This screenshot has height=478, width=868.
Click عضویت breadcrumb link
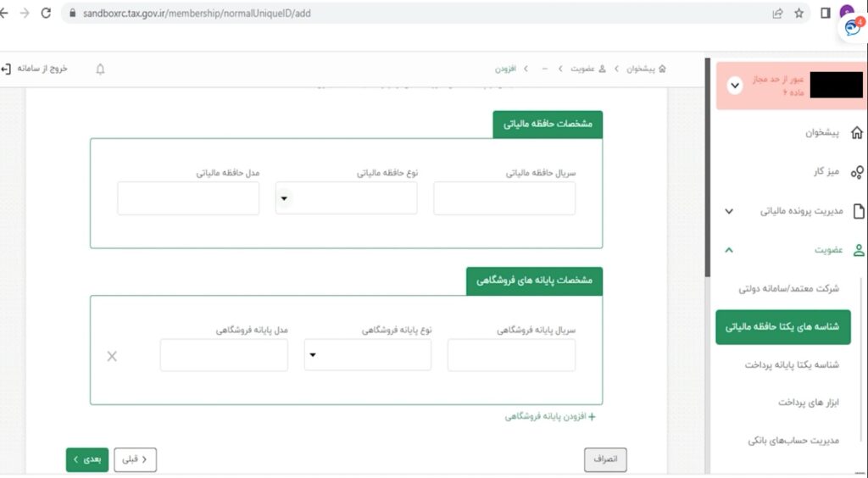(582, 69)
